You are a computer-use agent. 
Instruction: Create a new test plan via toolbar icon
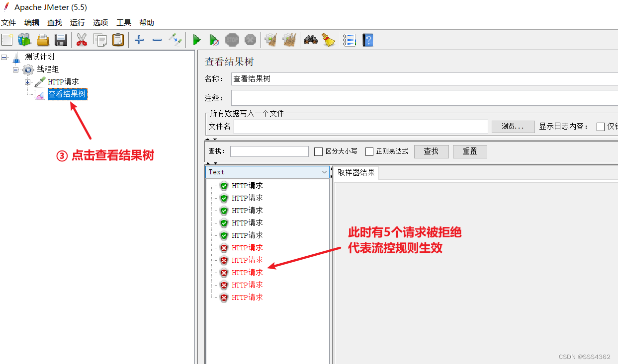click(7, 40)
